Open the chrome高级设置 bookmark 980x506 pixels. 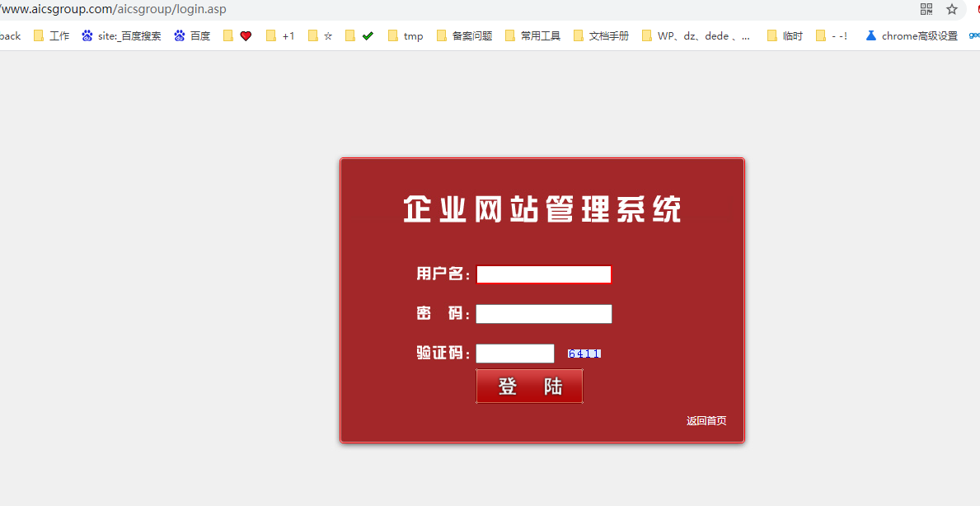tap(912, 36)
